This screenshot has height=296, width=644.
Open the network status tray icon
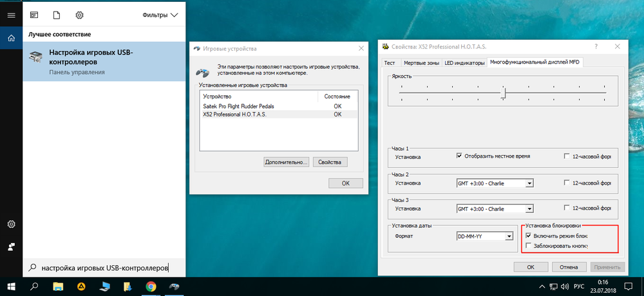click(554, 286)
